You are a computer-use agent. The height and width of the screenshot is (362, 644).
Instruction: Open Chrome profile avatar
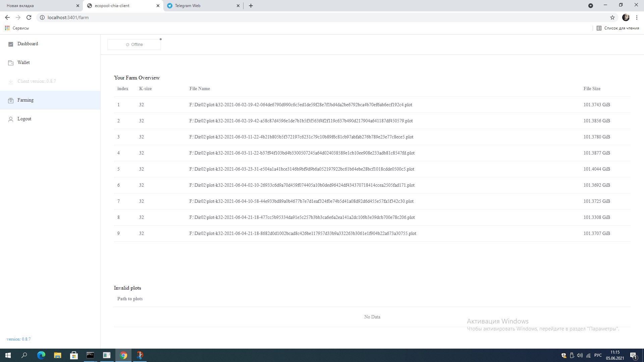pyautogui.click(x=626, y=17)
